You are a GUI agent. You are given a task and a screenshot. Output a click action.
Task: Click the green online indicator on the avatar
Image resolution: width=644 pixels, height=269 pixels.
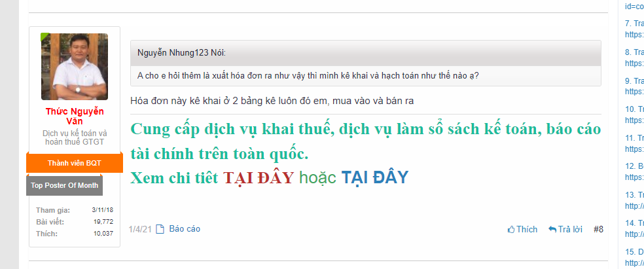(45, 37)
